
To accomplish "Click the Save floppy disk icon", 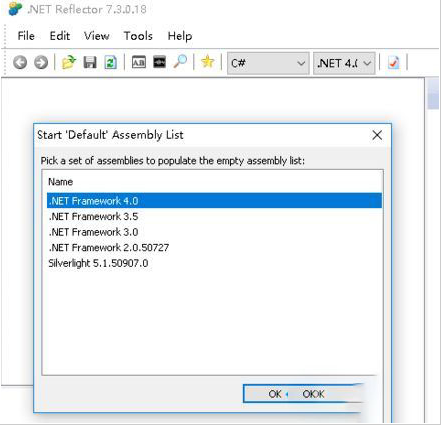I will (90, 62).
